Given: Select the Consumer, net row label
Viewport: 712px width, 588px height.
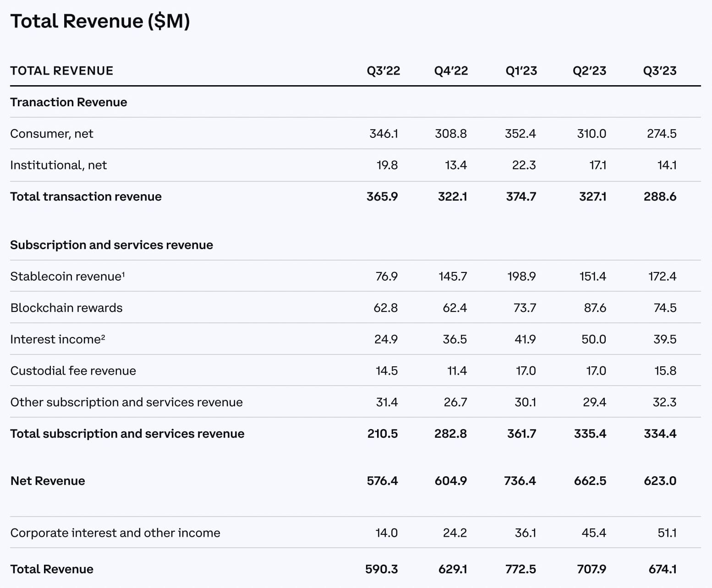Looking at the screenshot, I should 51,133.
